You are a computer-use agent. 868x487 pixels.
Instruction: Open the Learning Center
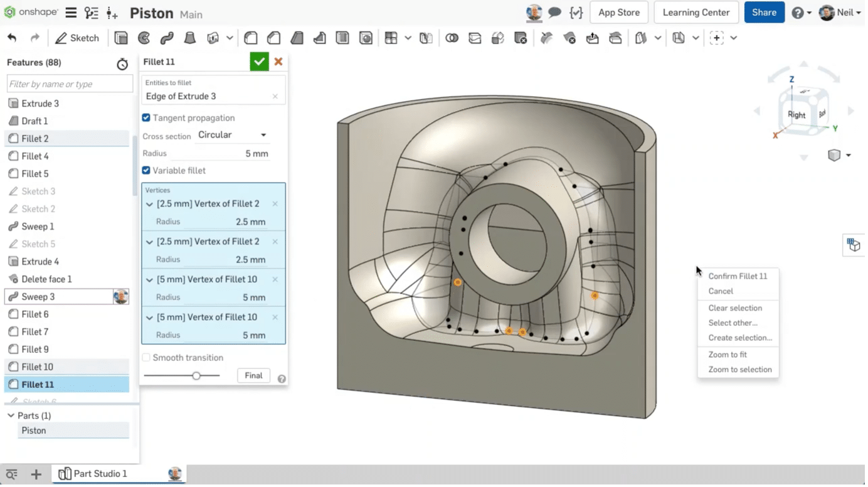[696, 12]
